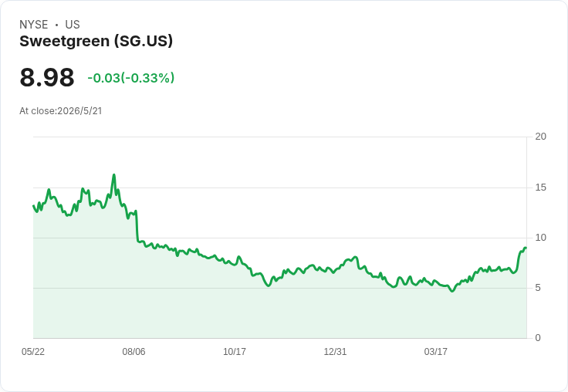The width and height of the screenshot is (568, 392).
Task: Click the 10/17 date label on axis
Action: tap(235, 352)
